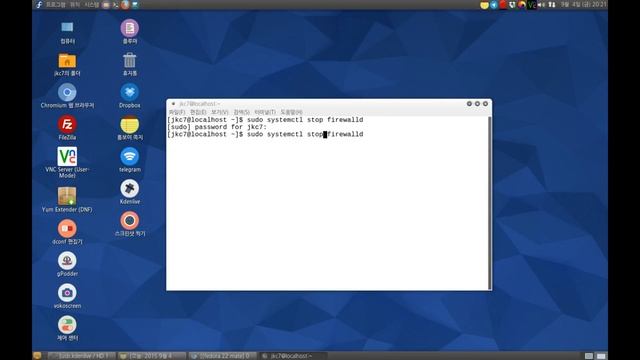Switch to fedora 22 mate taskbar window

click(x=222, y=356)
